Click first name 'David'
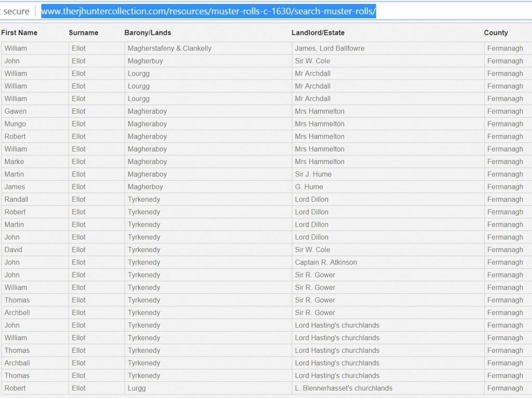 (13, 250)
